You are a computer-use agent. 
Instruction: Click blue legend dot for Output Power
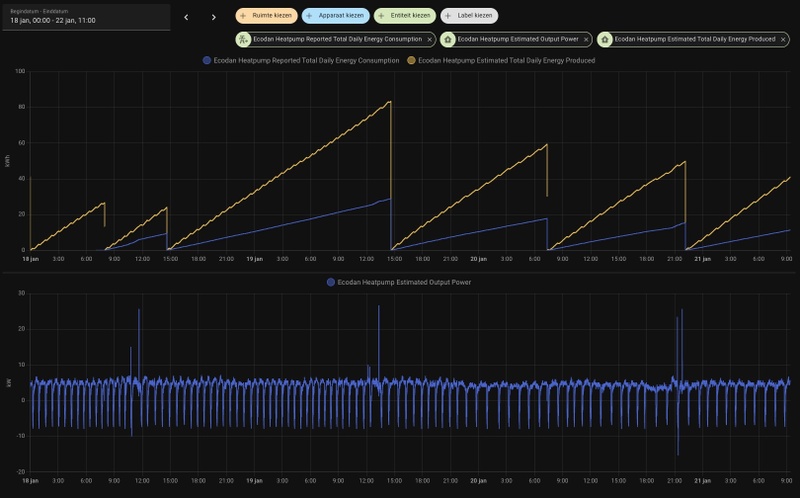pyautogui.click(x=331, y=282)
